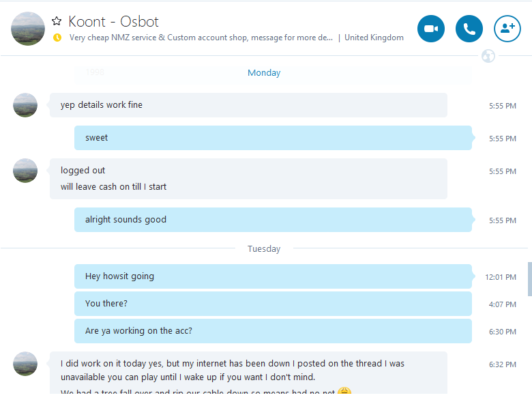Open Koont's large profile picture in header
Image resolution: width=532 pixels, height=417 pixels.
28,29
